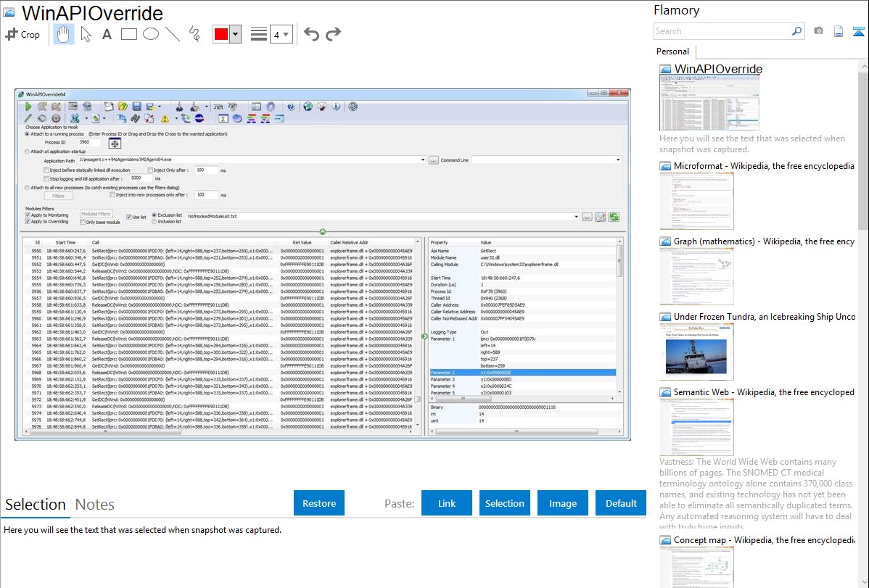This screenshot has width=869, height=588.
Task: Undo the last annotation
Action: (x=311, y=34)
